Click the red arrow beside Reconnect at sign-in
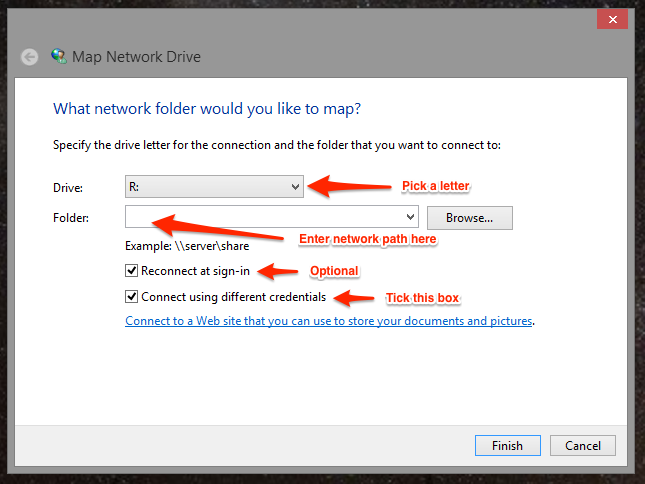Image resolution: width=645 pixels, height=484 pixels. [285, 270]
